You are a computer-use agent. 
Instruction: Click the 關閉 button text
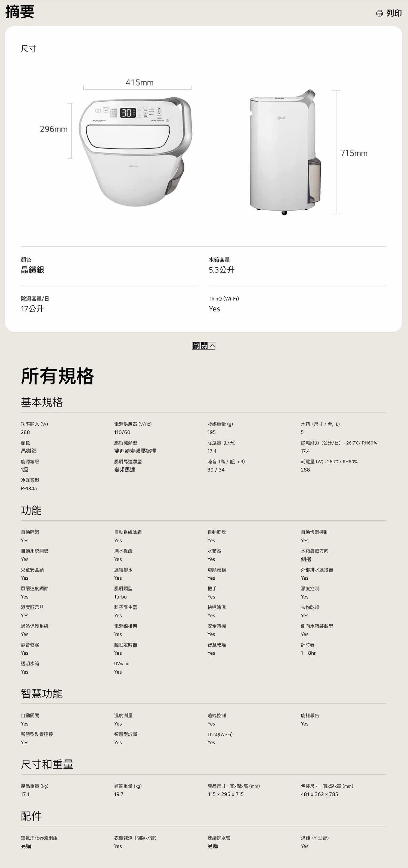[x=200, y=346]
